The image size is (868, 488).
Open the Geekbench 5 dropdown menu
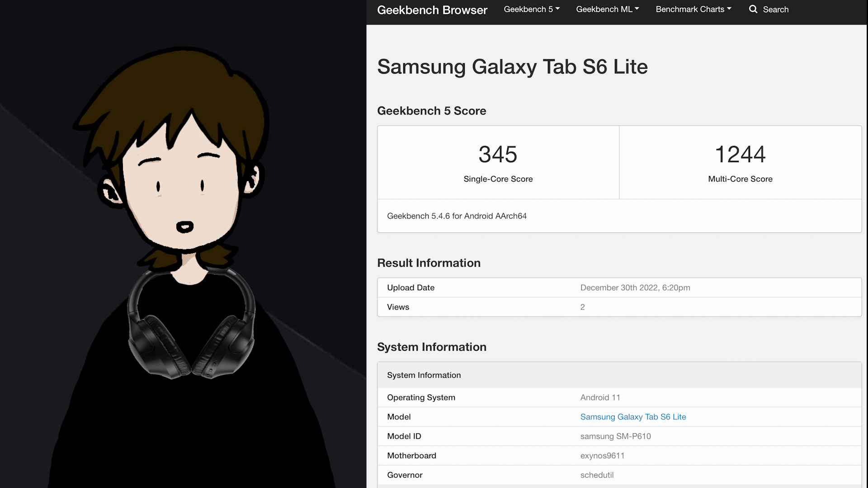tap(532, 9)
